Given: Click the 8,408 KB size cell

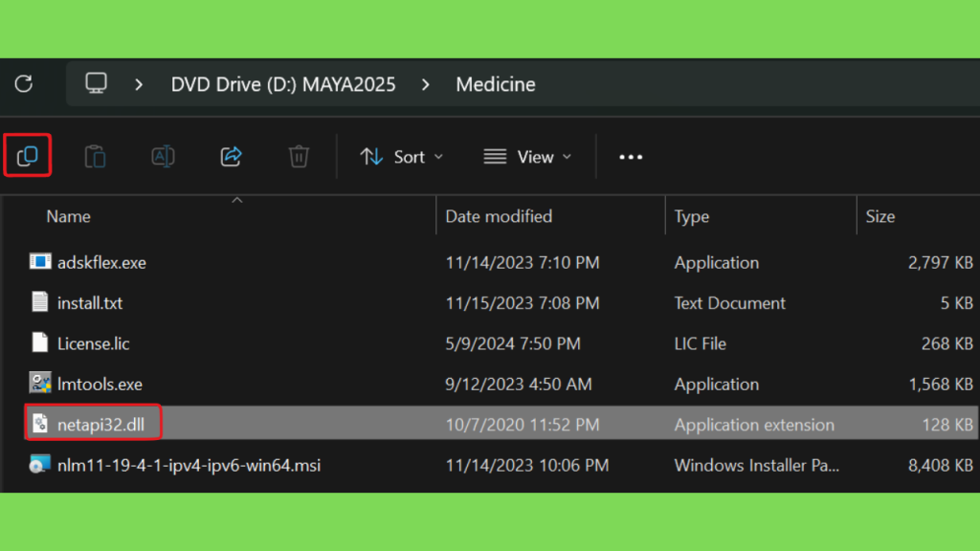Looking at the screenshot, I should (941, 466).
